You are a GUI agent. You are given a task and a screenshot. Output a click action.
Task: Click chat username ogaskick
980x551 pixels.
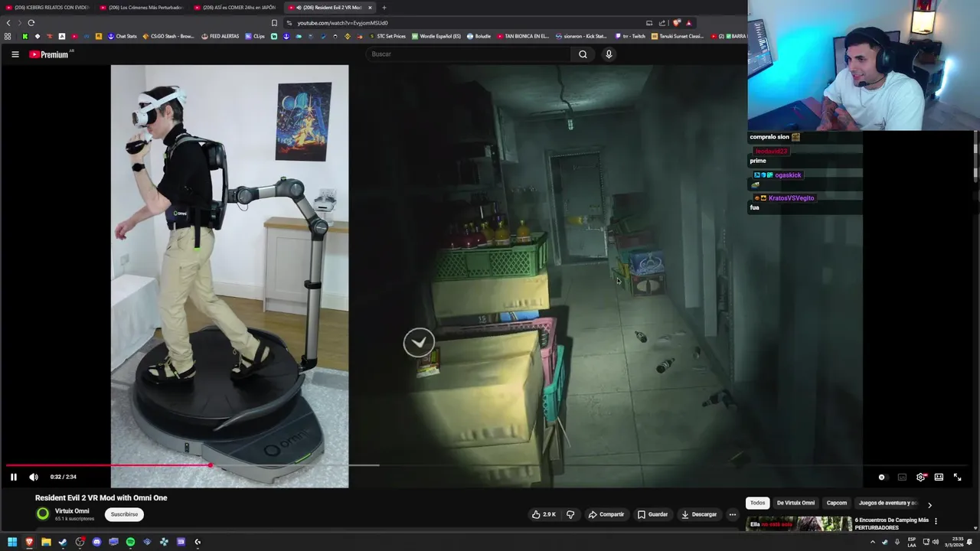[788, 175]
